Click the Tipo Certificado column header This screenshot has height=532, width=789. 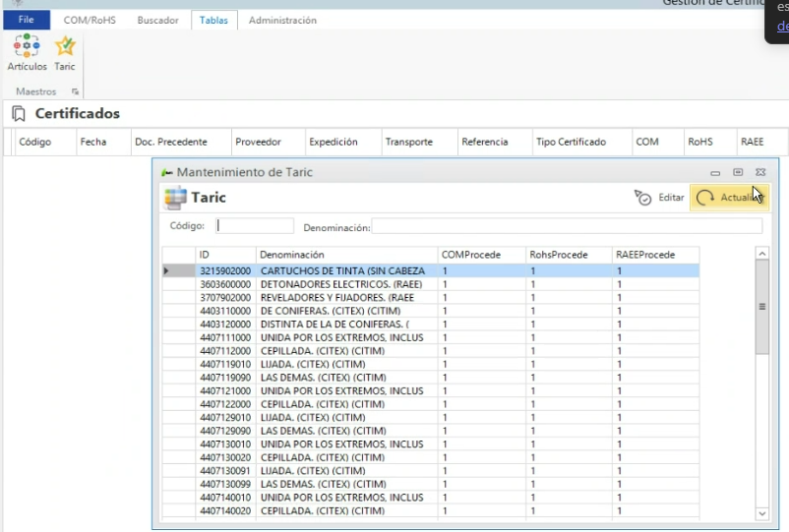[571, 142]
